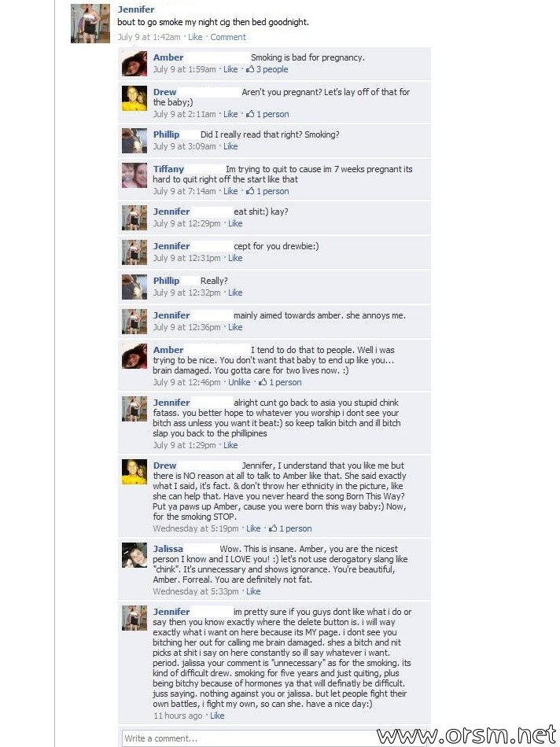Screen dimensions: 560x747
Task: View thumbs-up likes on Tiffany's comment
Action: point(267,191)
